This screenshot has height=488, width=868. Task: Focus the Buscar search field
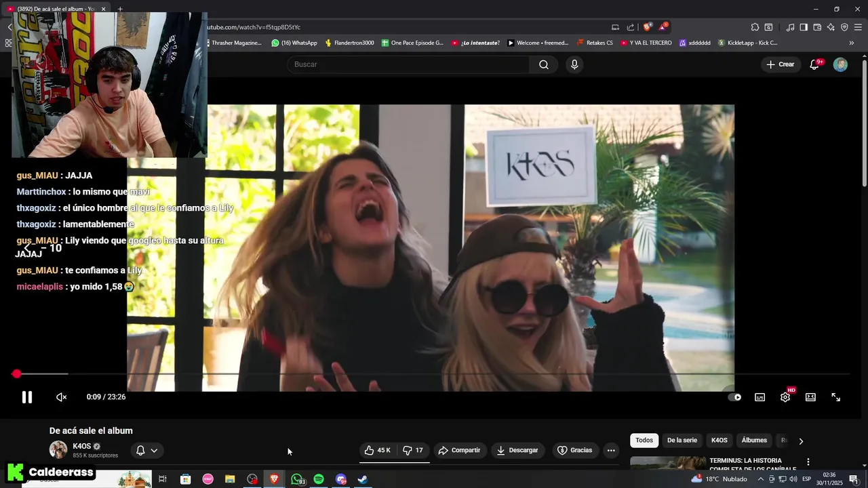tap(408, 64)
